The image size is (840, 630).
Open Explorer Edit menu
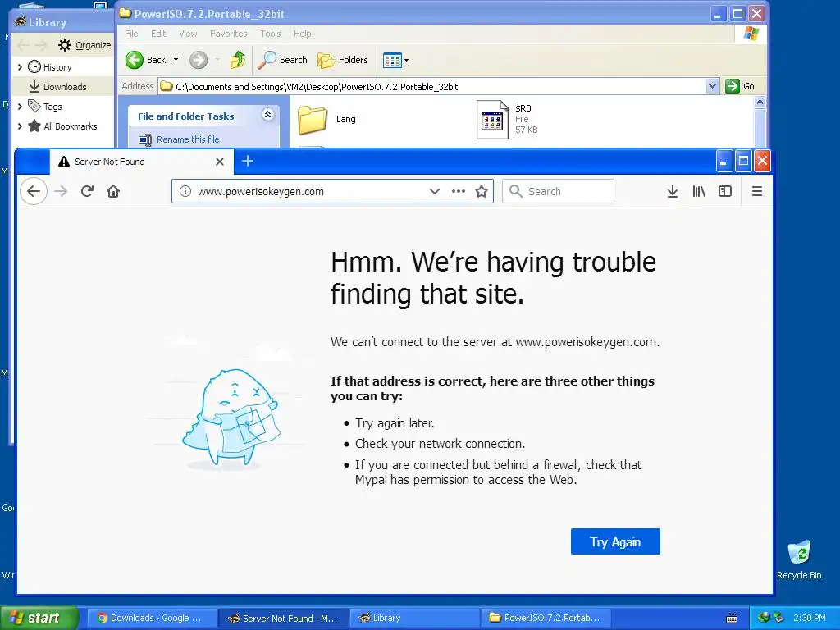coord(158,34)
